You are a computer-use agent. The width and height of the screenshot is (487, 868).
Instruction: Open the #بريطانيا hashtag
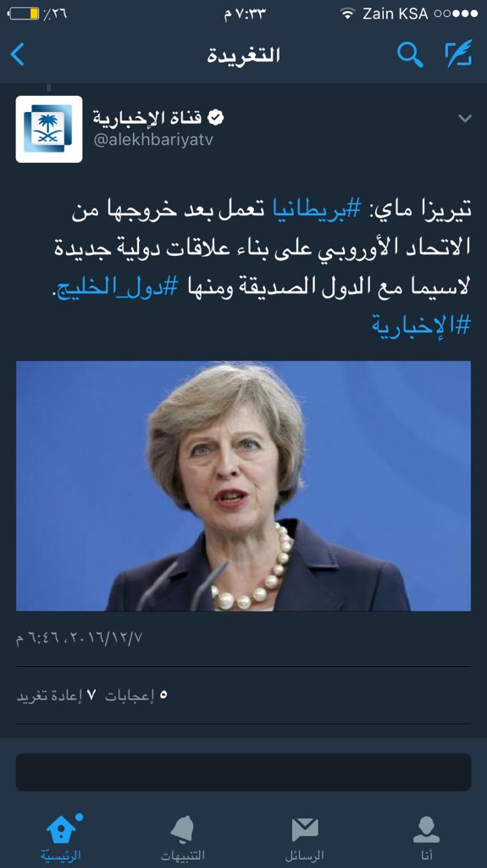pos(318,211)
